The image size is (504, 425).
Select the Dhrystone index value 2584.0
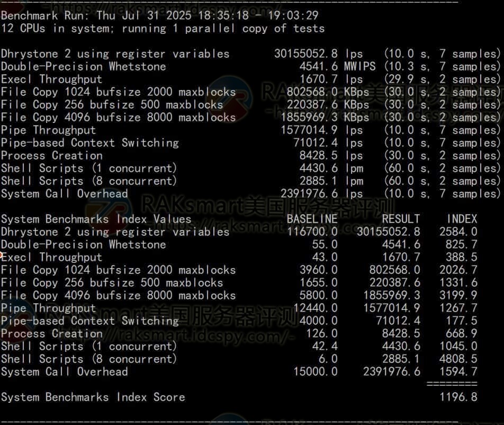pyautogui.click(x=458, y=232)
